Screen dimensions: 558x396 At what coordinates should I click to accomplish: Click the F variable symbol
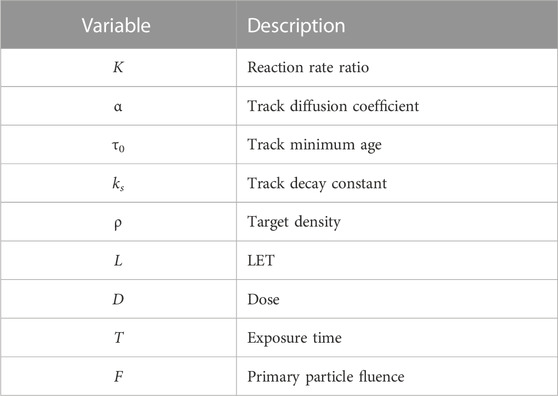[119, 376]
